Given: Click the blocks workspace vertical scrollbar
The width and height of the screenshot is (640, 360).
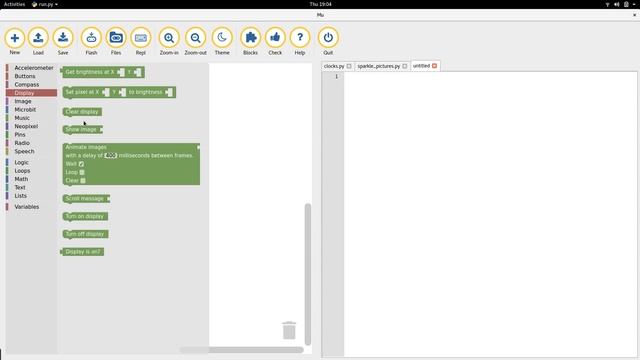Looking at the screenshot, I should 308,274.
